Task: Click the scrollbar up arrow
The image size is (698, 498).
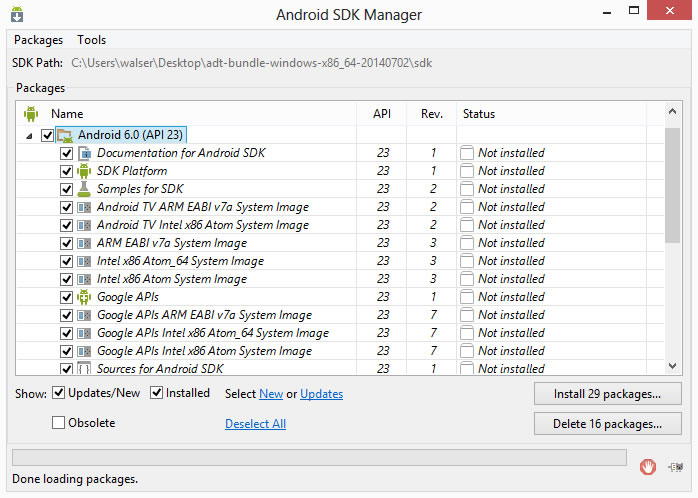Action: [672, 111]
